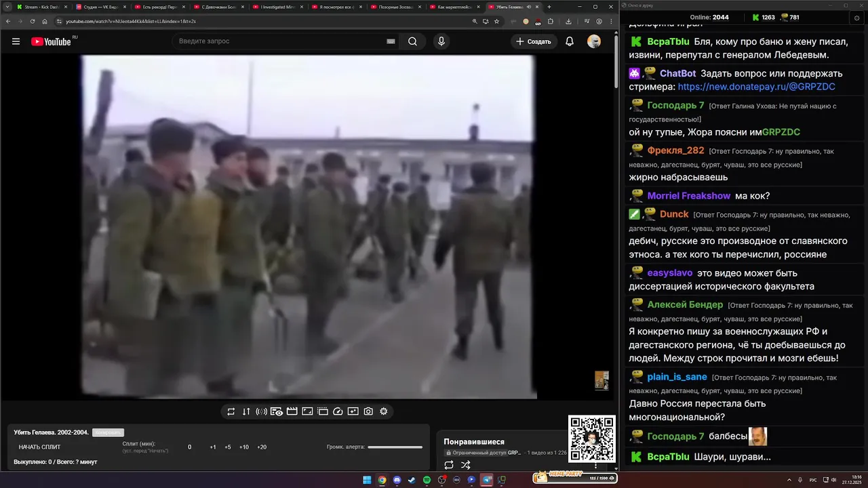
Task: Click НАЧАТЬ СПЛИТ button
Action: click(39, 447)
